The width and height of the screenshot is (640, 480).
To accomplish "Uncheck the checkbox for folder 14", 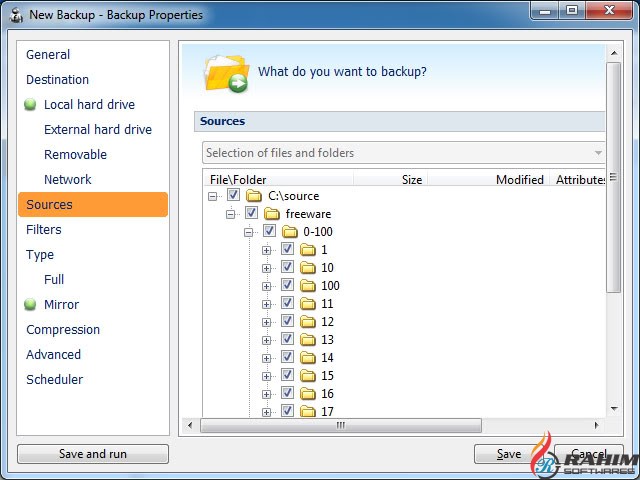I will (x=287, y=356).
